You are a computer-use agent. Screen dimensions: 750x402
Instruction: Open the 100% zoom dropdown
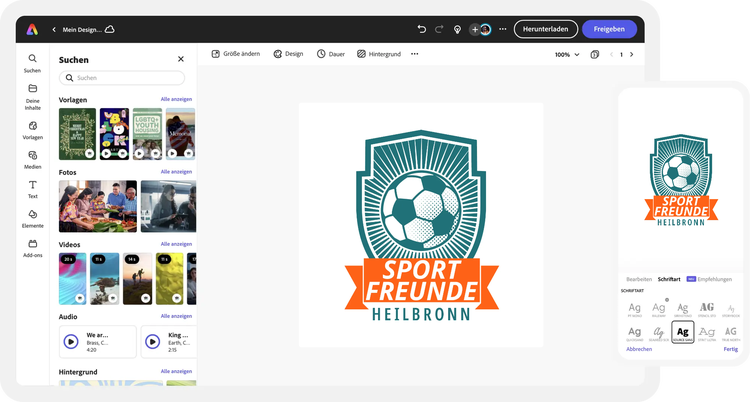pyautogui.click(x=567, y=55)
